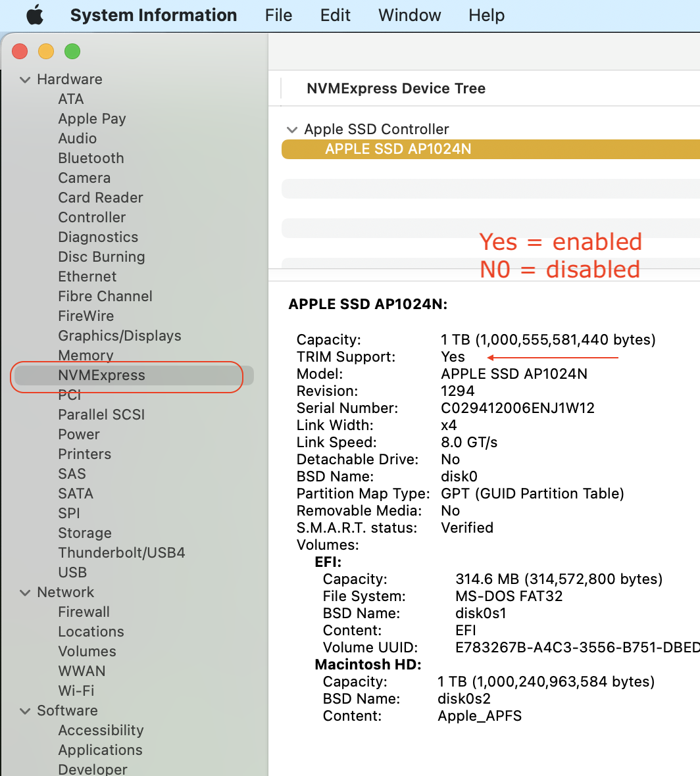
Task: Collapse the Hardware section chevron
Action: point(25,80)
